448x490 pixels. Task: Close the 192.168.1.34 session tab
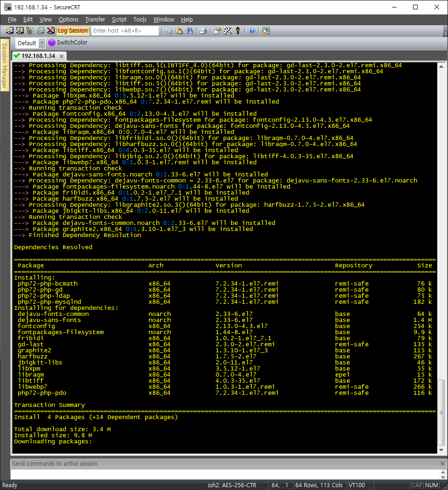[x=62, y=56]
